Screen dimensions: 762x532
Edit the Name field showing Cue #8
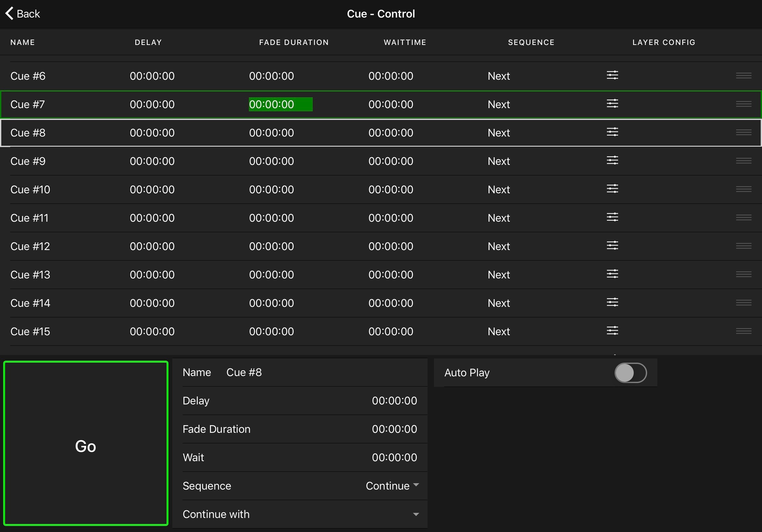pyautogui.click(x=244, y=373)
